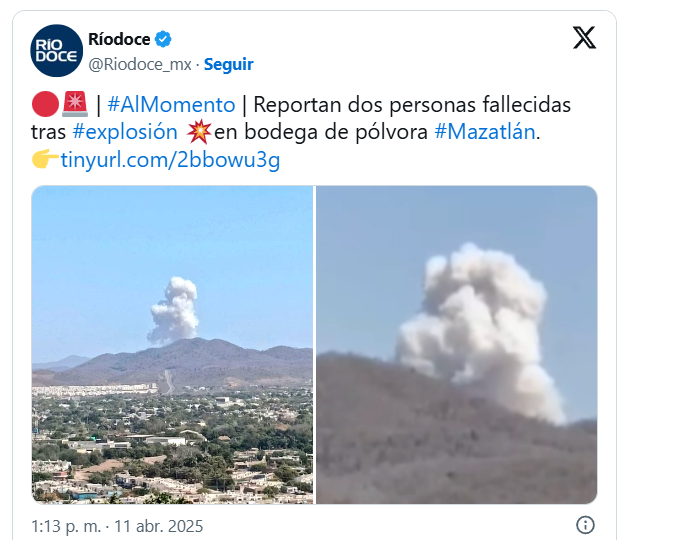Click the explosion collision emoji
The height and width of the screenshot is (540, 677).
199,132
